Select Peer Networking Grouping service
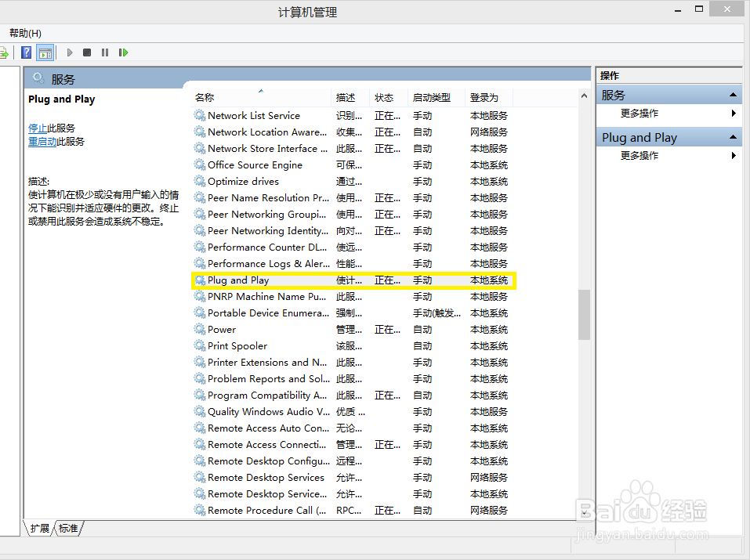The width and height of the screenshot is (750, 560). tap(352, 215)
